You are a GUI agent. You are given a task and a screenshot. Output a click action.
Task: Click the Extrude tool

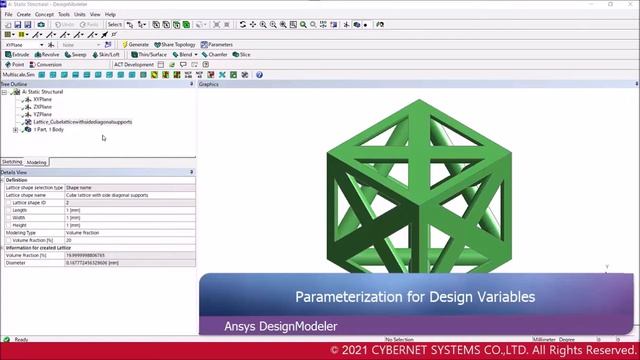(17, 54)
